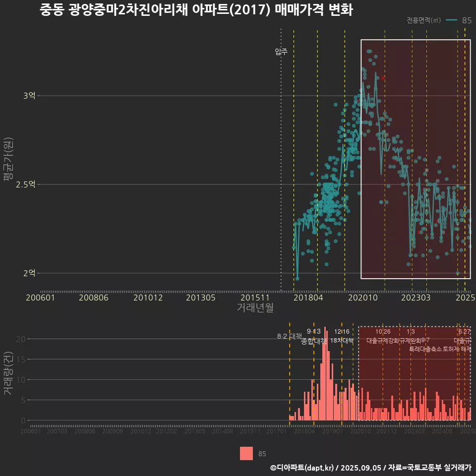Viewport: 476px width, 476px height.
Task: Click the '1·3' policy date label
Action: click(x=411, y=332)
